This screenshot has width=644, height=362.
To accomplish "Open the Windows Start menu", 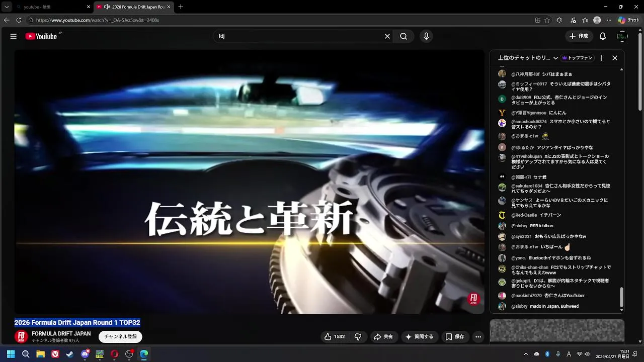I will tap(11, 354).
